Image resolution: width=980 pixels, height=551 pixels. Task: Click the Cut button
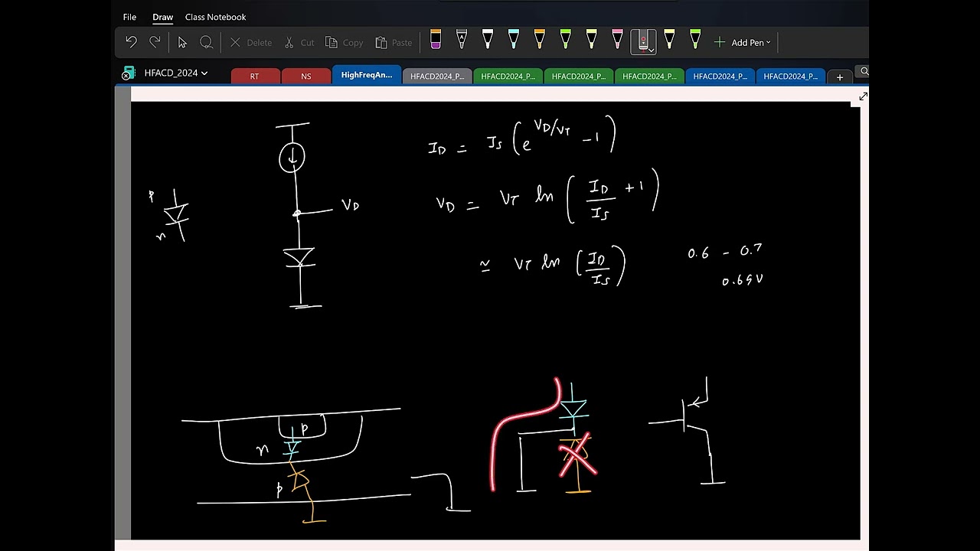(x=299, y=43)
